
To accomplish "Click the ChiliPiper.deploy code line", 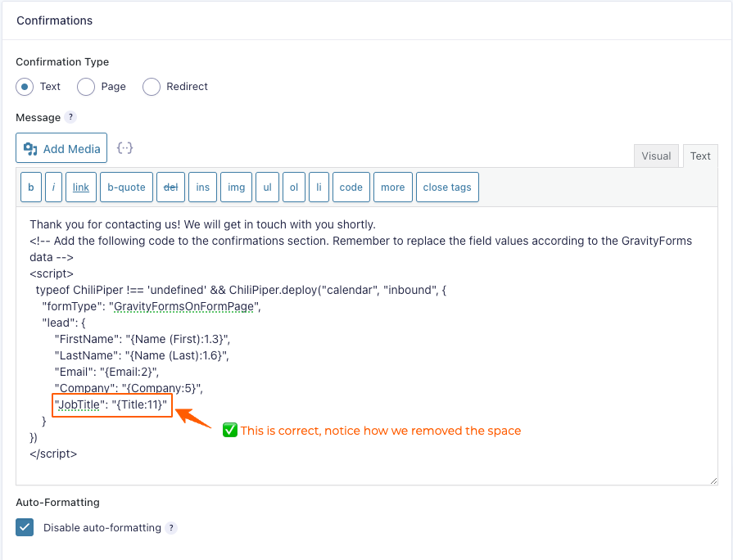I will [241, 290].
